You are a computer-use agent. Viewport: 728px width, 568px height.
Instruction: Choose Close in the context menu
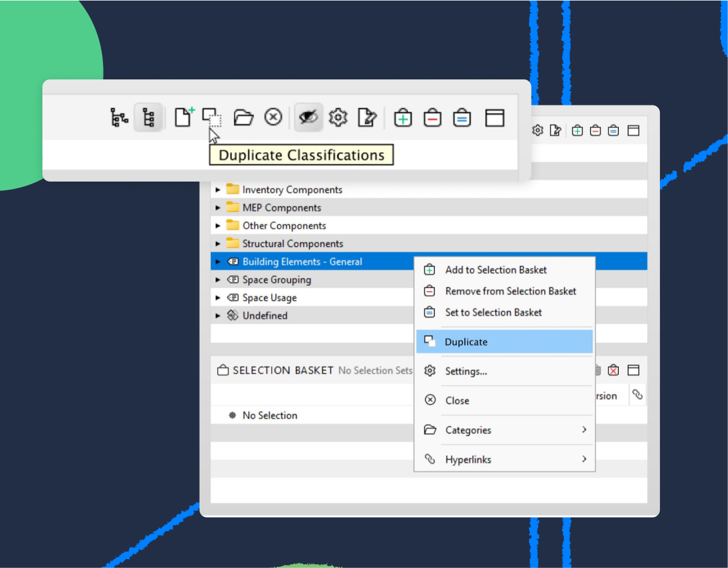pyautogui.click(x=504, y=400)
